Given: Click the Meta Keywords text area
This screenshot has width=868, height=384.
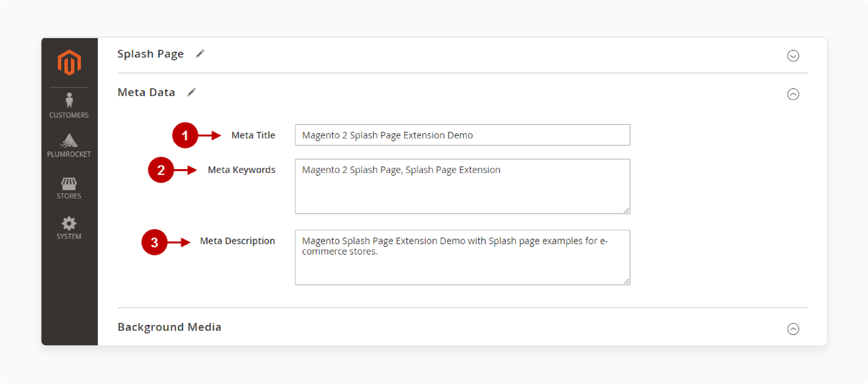Looking at the screenshot, I should tap(462, 187).
